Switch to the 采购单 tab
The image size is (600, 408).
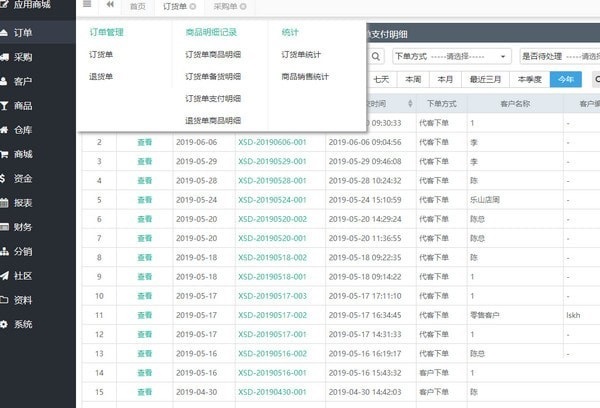pyautogui.click(x=225, y=7)
